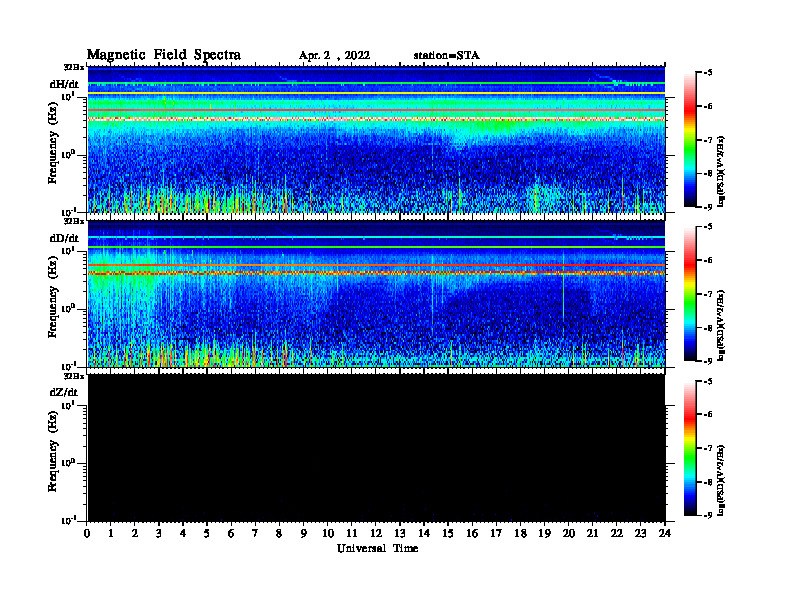Click hour '24' on the time axis
Image resolution: width=792 pixels, height=612 pixels.
pos(665,534)
